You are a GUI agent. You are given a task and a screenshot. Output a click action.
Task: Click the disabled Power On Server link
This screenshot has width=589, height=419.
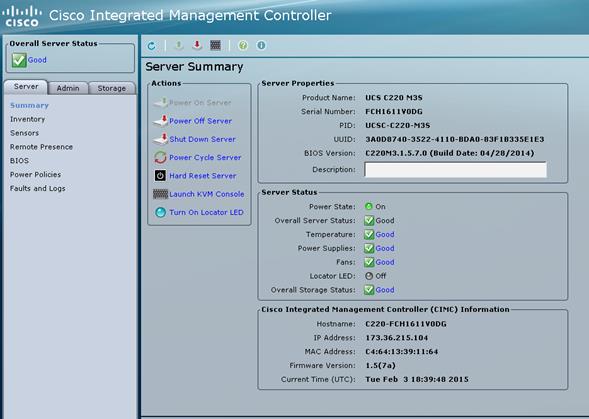click(200, 103)
